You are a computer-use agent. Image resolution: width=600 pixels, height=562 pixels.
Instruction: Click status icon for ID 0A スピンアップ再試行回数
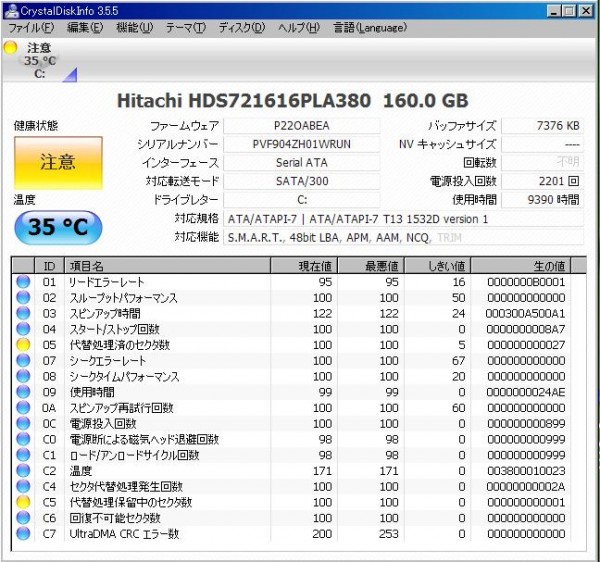pyautogui.click(x=23, y=407)
